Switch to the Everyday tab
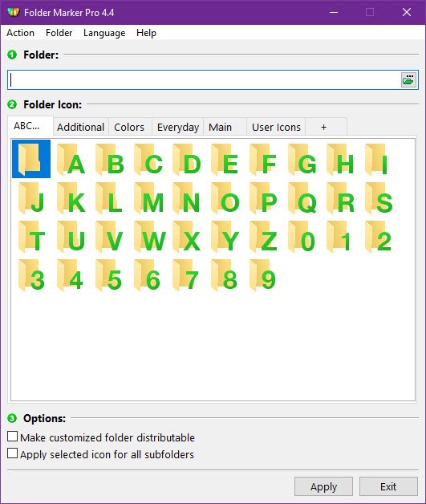Image resolution: width=426 pixels, height=504 pixels. (178, 128)
